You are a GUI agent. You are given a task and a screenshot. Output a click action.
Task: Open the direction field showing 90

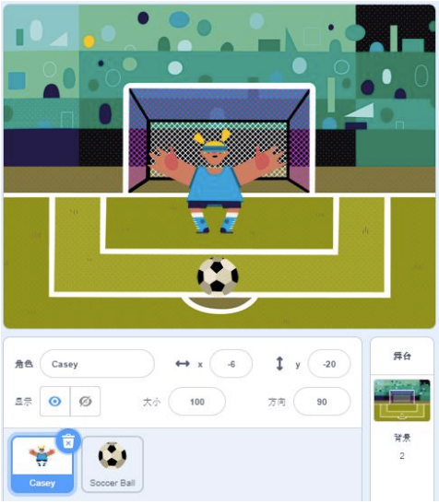[322, 402]
